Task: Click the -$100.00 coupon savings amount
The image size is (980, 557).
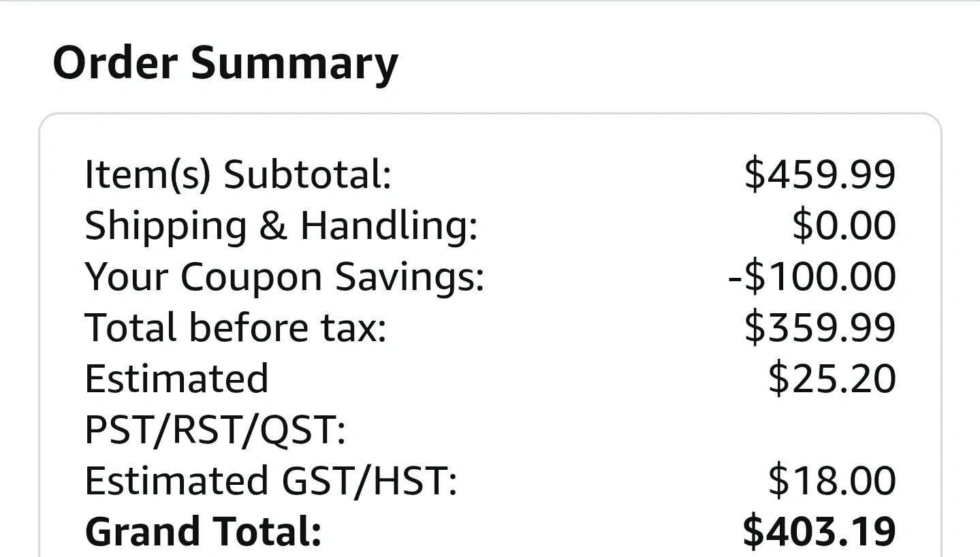Action: 811,276
